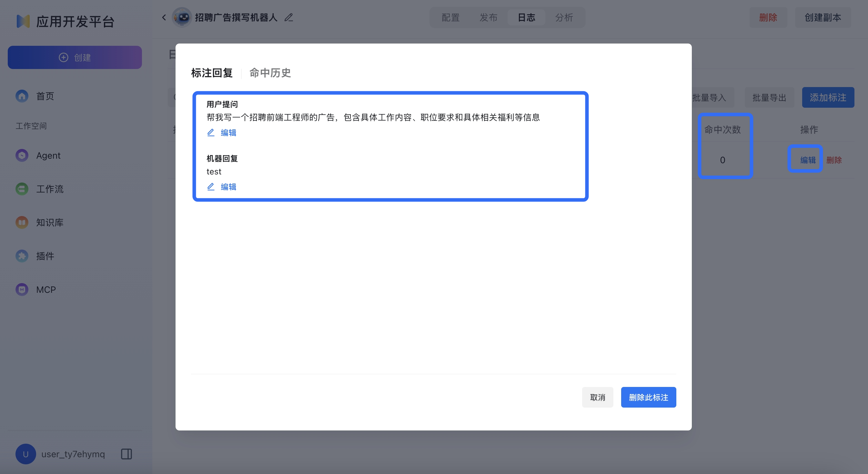This screenshot has height=474, width=868.
Task: Click the back arrow beside the app name
Action: [164, 17]
